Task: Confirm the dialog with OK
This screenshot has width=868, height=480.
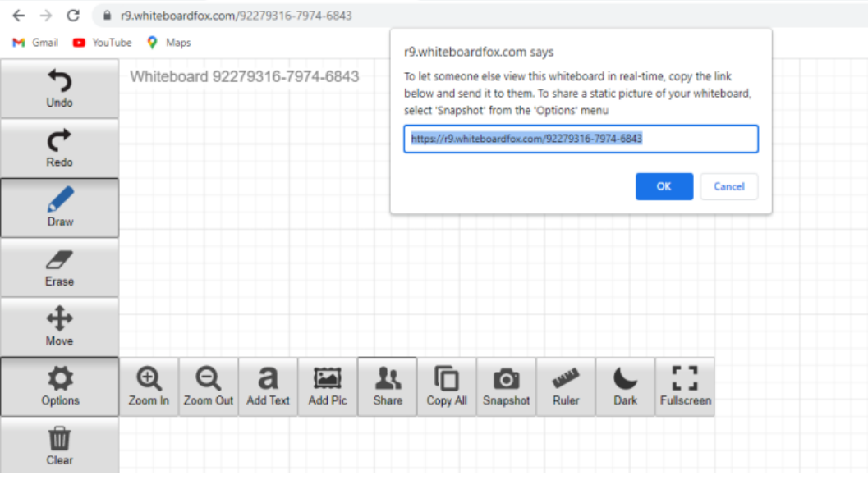Action: pos(664,186)
